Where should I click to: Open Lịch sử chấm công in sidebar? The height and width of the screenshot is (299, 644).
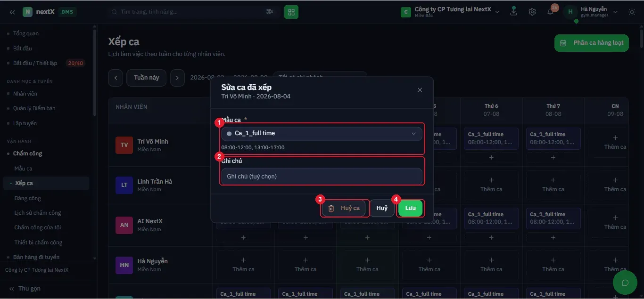38,213
